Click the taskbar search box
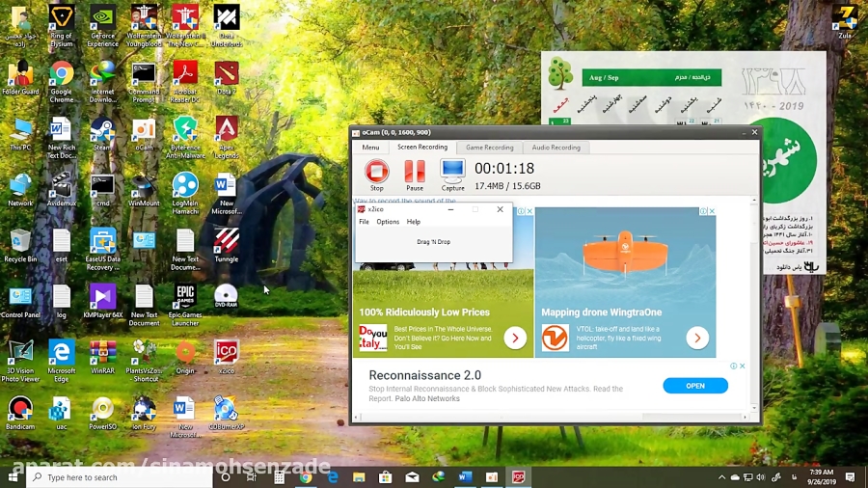The width and height of the screenshot is (868, 488). click(x=119, y=477)
